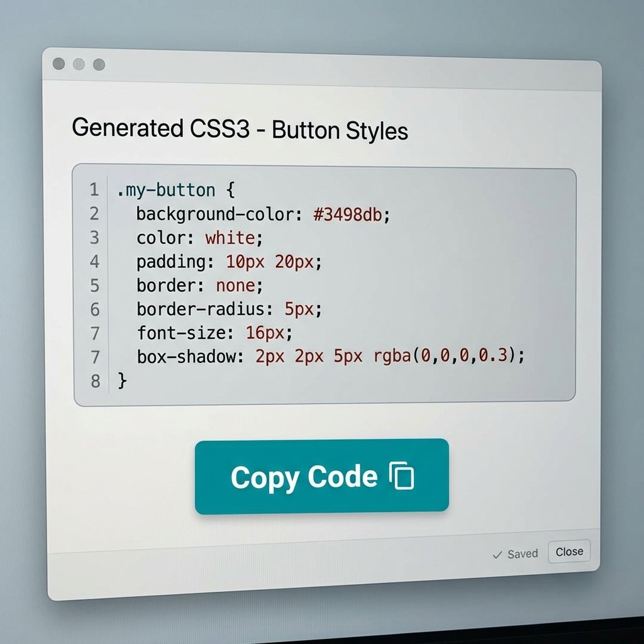Image resolution: width=644 pixels, height=644 pixels.
Task: Click the 'box-shadow' property name
Action: (186, 357)
